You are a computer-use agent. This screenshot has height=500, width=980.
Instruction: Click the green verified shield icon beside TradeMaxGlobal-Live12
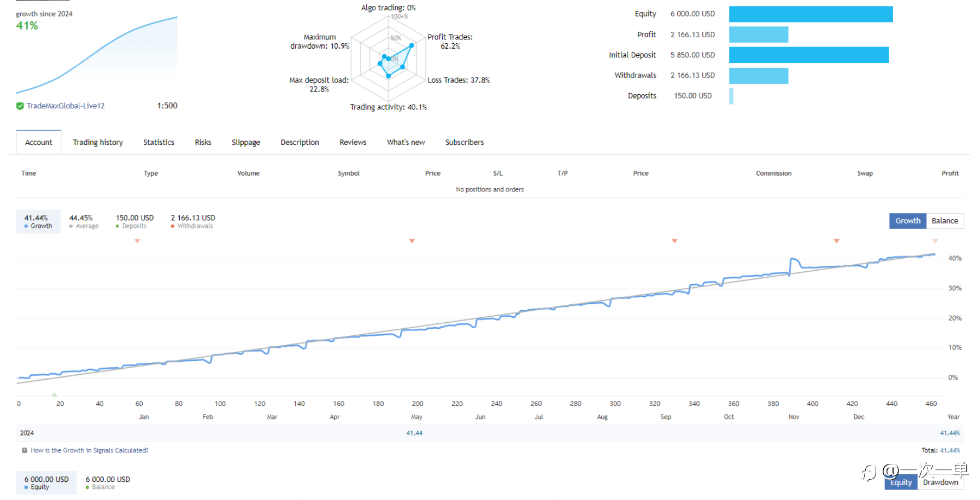(x=20, y=106)
